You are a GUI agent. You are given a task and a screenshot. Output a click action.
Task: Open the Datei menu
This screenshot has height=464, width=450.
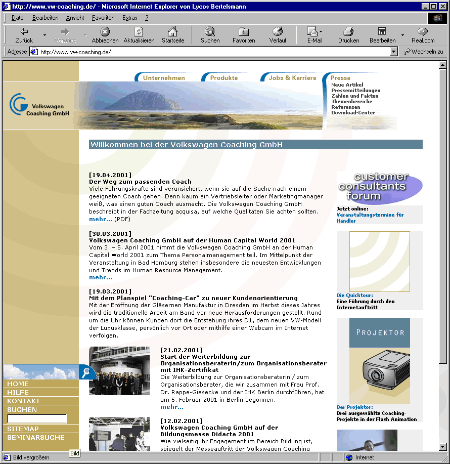tap(17, 18)
